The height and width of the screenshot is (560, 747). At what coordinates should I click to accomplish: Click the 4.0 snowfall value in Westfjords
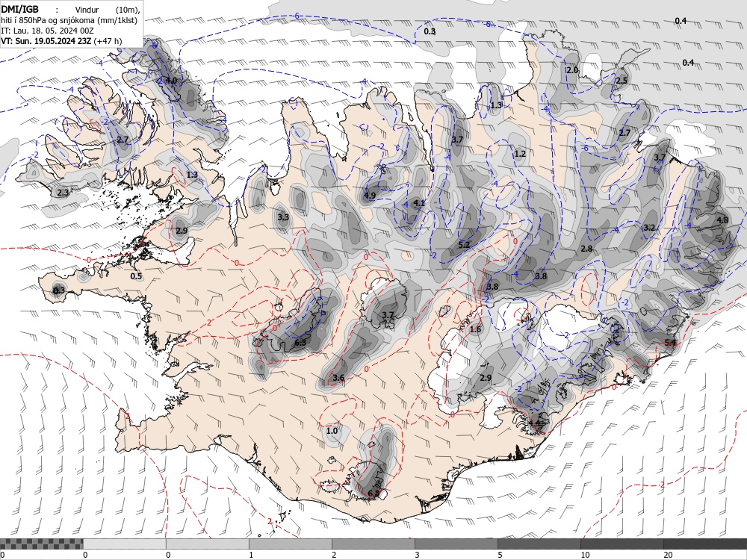click(171, 80)
